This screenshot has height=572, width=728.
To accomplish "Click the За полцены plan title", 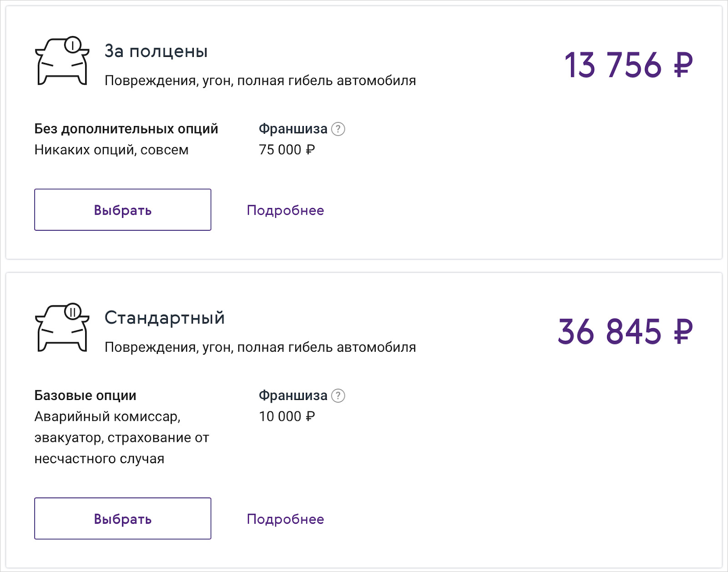I will 156,51.
